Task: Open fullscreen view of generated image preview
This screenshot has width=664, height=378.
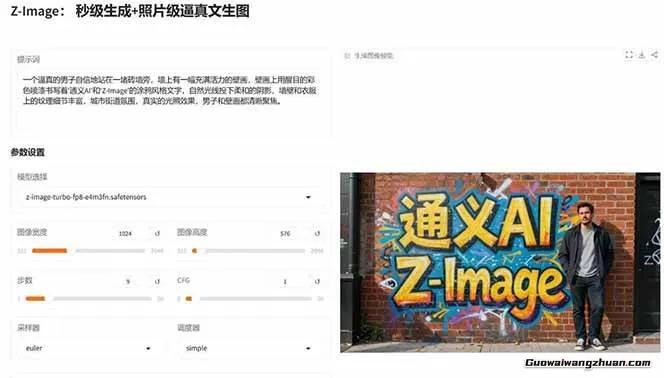Action: coord(629,55)
